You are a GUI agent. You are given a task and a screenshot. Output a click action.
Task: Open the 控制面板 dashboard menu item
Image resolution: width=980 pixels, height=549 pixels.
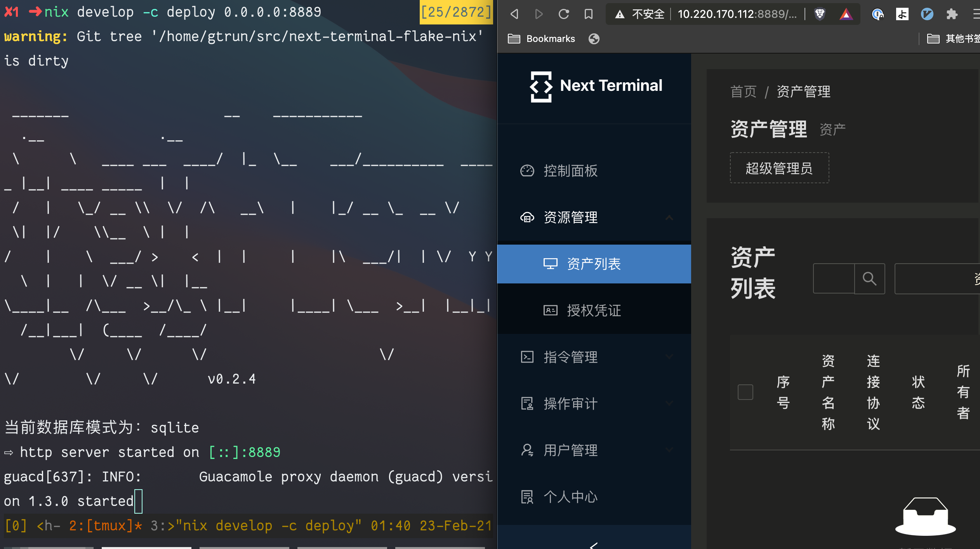[594, 171]
